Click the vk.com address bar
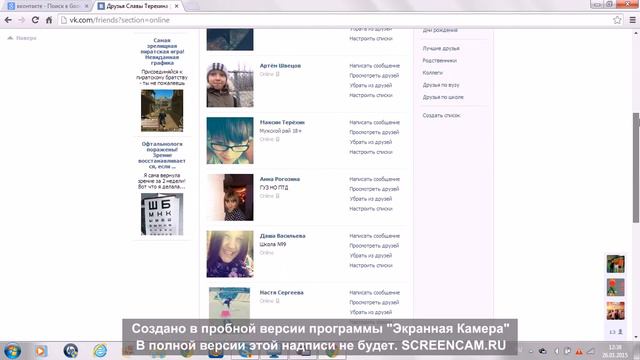The image size is (640, 360). pyautogui.click(x=335, y=20)
